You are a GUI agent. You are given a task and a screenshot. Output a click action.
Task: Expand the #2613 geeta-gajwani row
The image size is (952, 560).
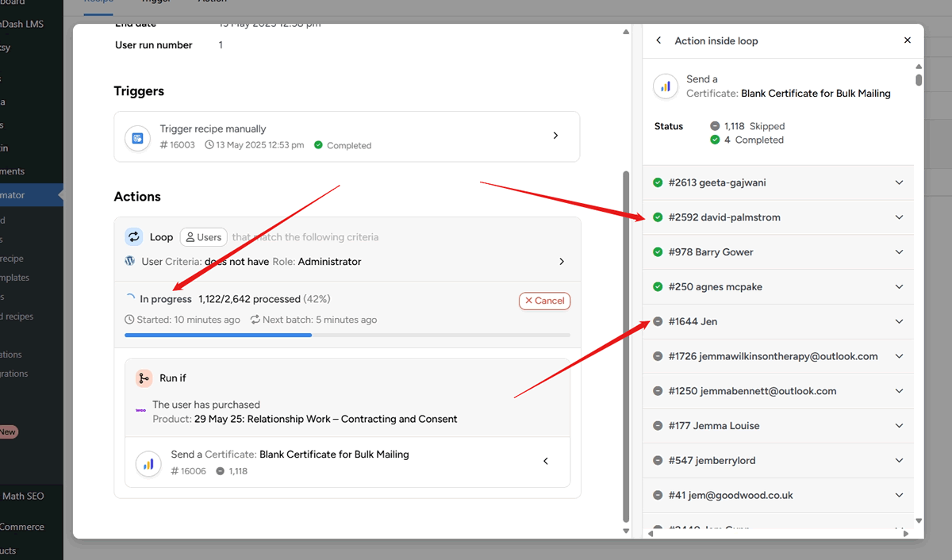[899, 182]
